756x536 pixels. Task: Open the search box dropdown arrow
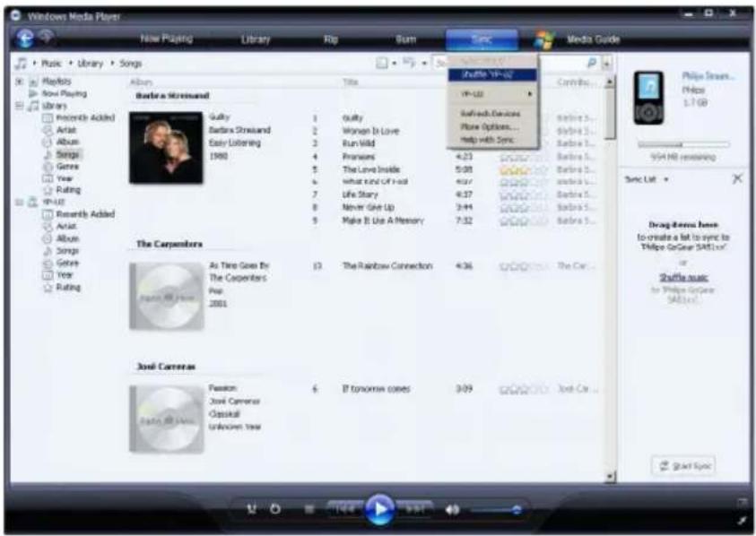[607, 63]
